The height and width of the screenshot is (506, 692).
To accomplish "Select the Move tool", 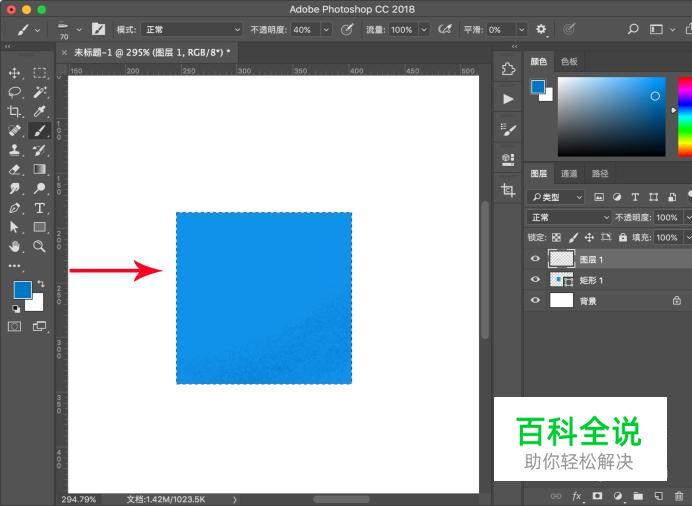I will (15, 73).
